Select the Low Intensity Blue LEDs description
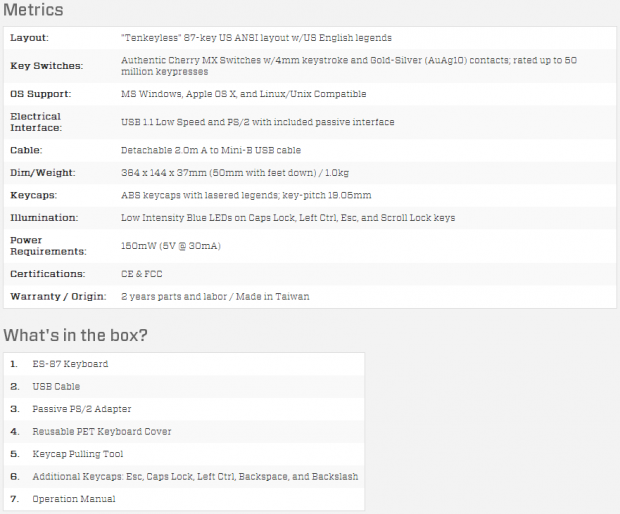Viewport: 620px width, 514px height. click(x=288, y=218)
